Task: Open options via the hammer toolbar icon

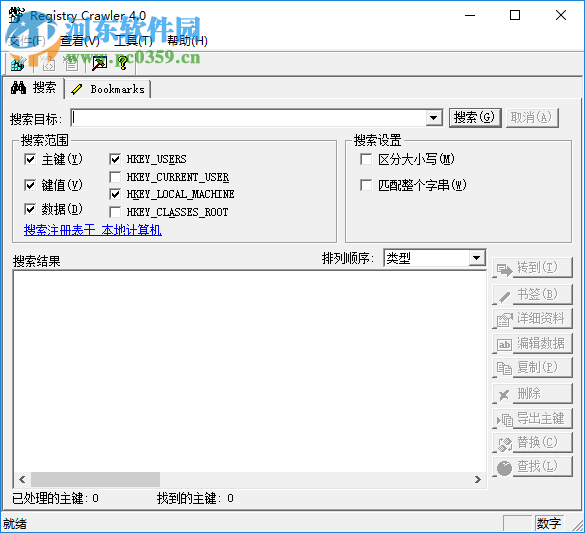Action: coord(99,64)
